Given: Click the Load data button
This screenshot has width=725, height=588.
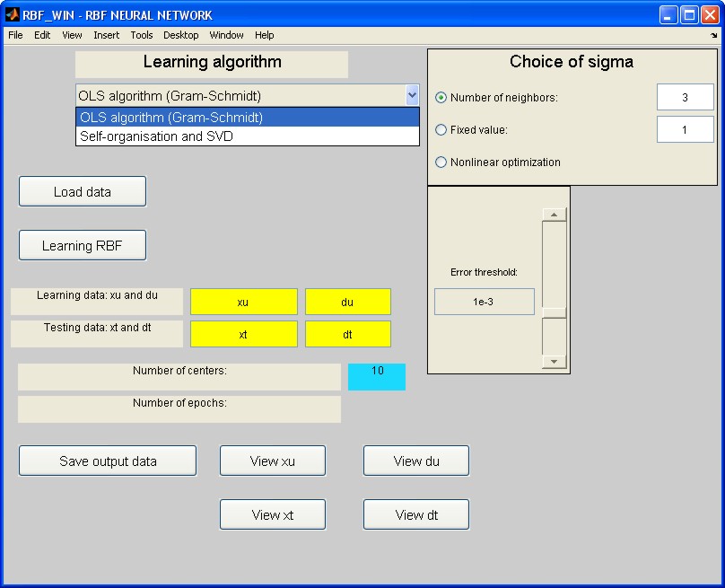Looking at the screenshot, I should 83,192.
